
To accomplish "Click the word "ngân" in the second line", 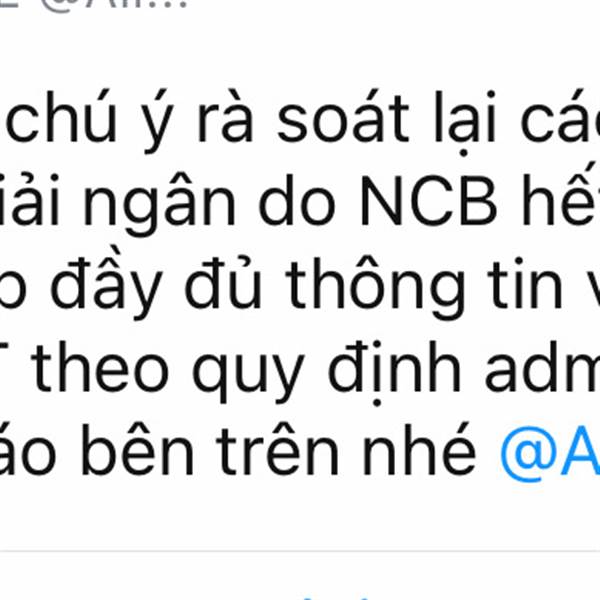I will pos(159,205).
